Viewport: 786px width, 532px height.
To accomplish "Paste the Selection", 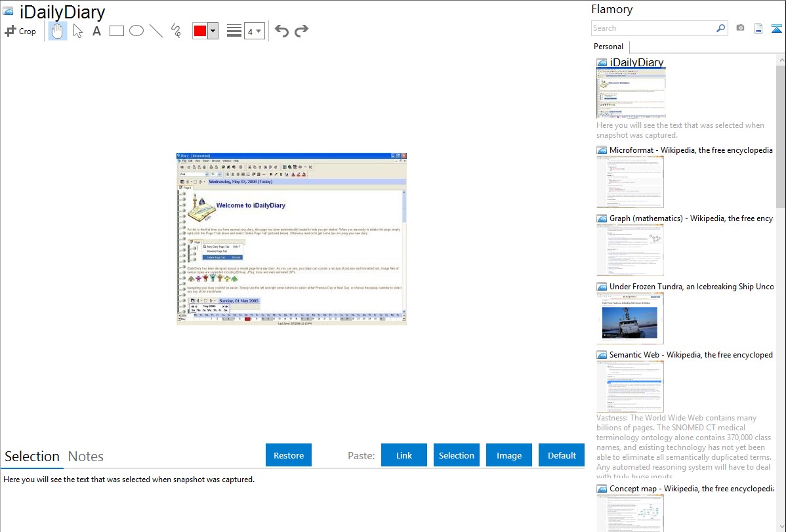I will (x=457, y=455).
